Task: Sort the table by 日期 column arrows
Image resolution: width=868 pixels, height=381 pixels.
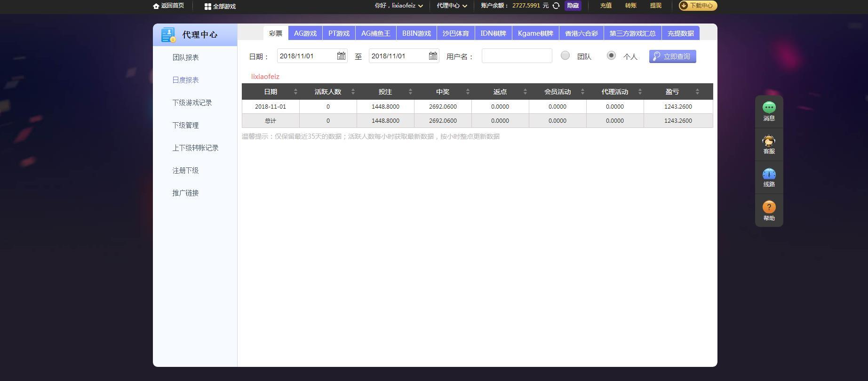Action: tap(295, 92)
